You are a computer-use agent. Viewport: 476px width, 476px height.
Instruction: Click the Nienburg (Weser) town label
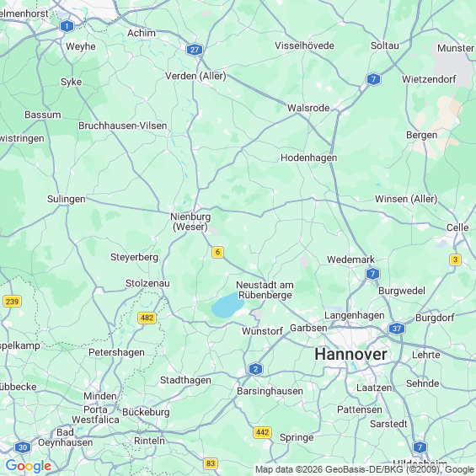[190, 222]
